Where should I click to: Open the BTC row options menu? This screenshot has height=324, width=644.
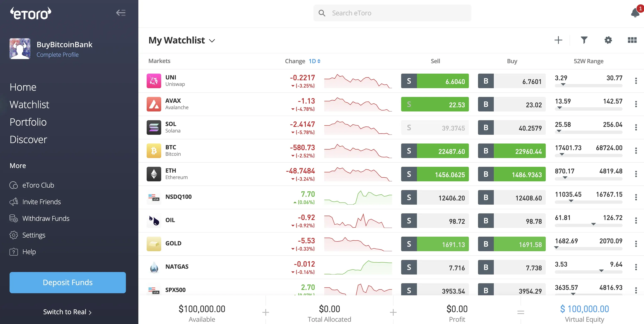636,151
